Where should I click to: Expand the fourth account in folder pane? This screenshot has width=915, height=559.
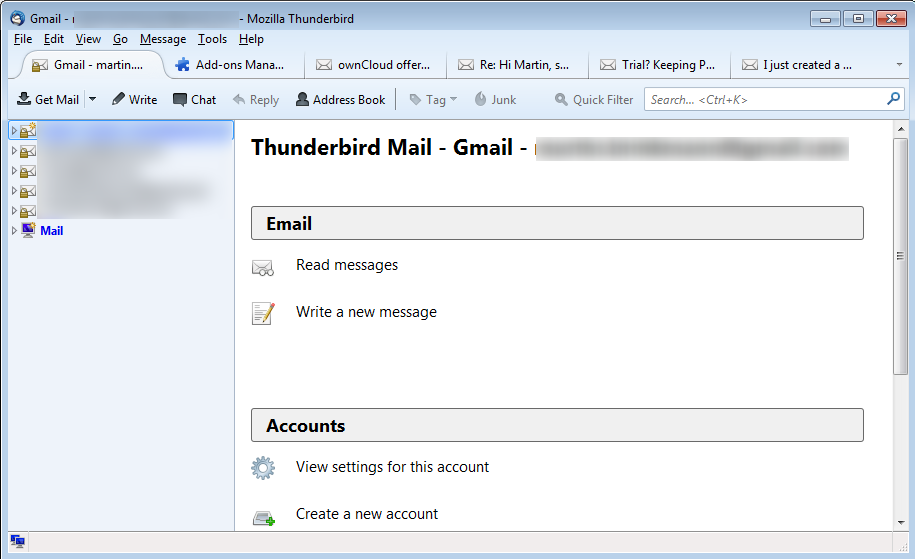pos(14,190)
